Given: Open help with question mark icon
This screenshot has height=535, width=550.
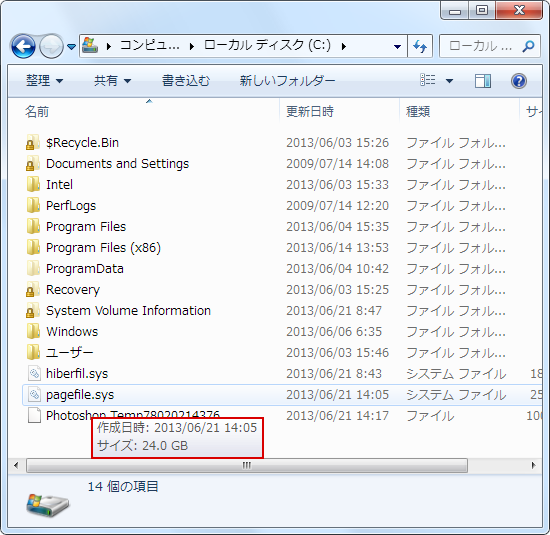Looking at the screenshot, I should [518, 81].
